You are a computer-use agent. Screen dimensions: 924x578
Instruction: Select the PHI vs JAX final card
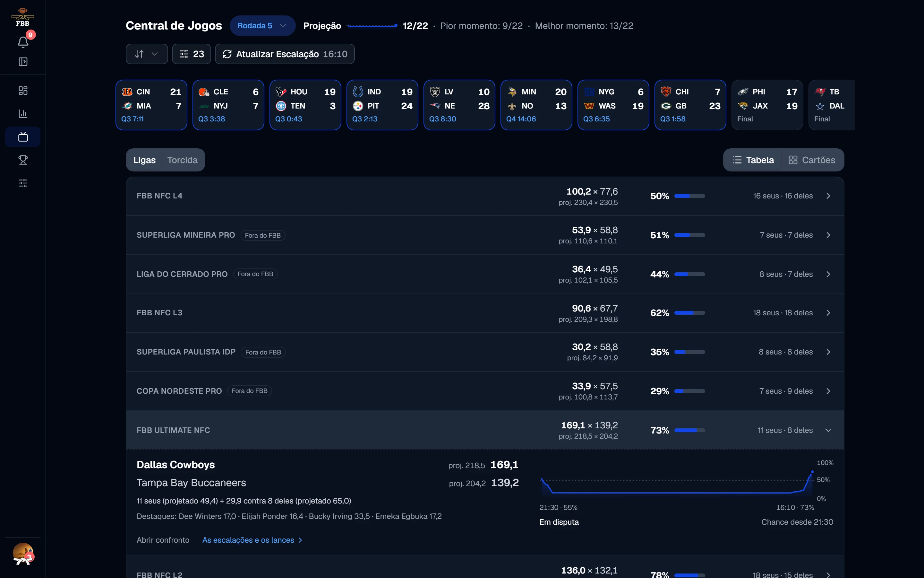[767, 105]
